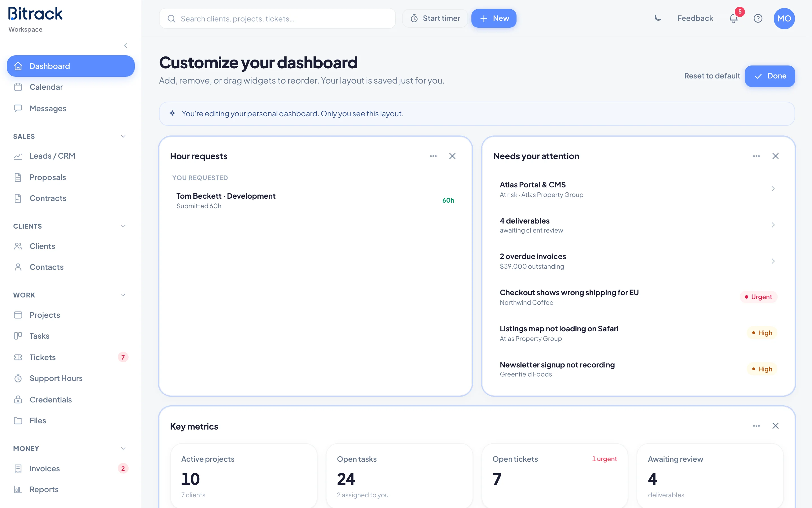The height and width of the screenshot is (508, 812).
Task: Open Calendar from the sidebar
Action: tap(71, 87)
